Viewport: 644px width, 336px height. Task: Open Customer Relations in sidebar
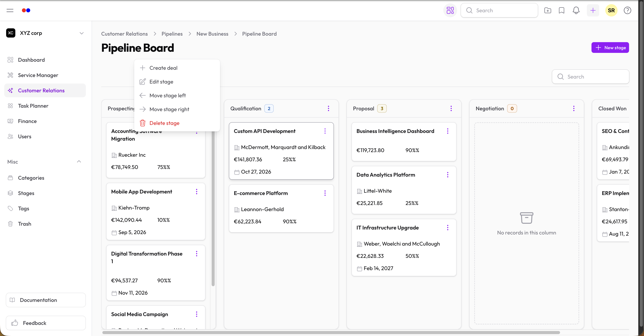45,90
